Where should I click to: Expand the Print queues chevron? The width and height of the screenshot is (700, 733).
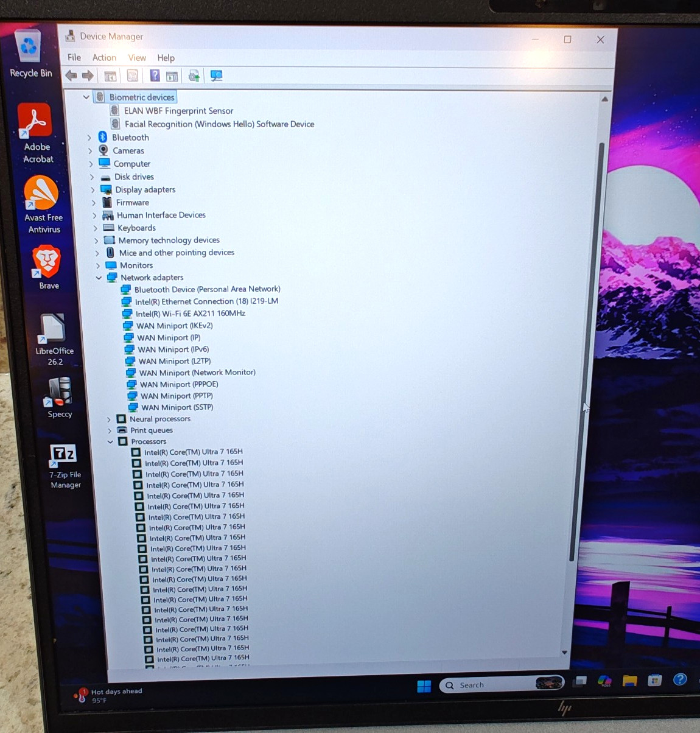[110, 430]
